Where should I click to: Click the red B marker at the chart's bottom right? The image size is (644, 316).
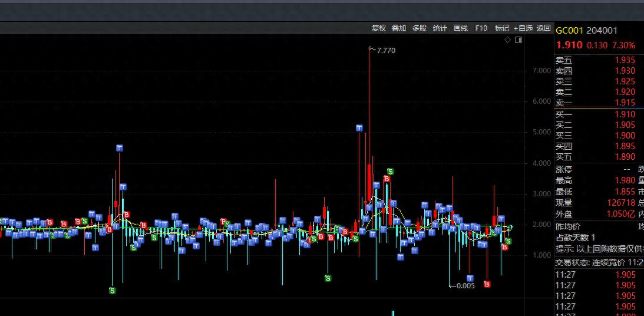[x=487, y=284]
